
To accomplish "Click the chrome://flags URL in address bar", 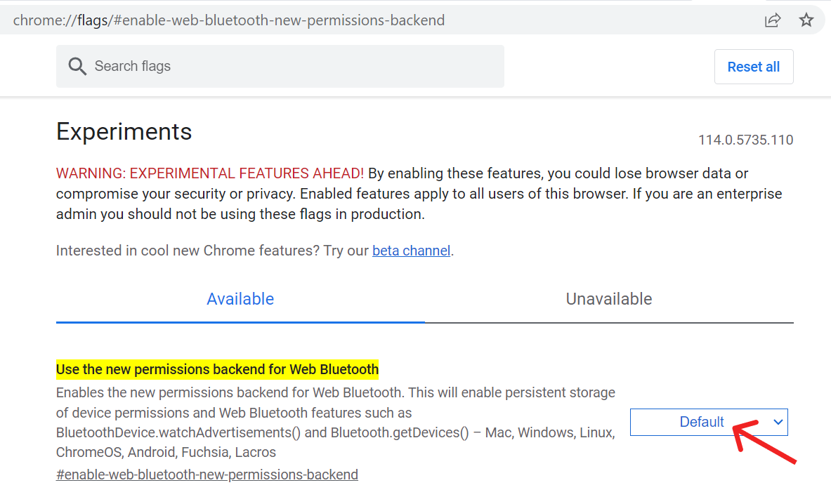I will (228, 20).
